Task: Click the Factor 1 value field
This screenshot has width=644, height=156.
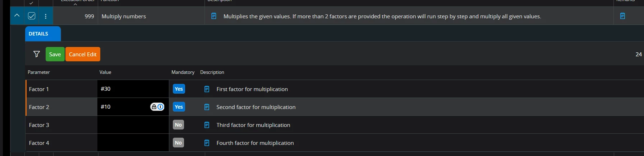Action: pos(133,89)
